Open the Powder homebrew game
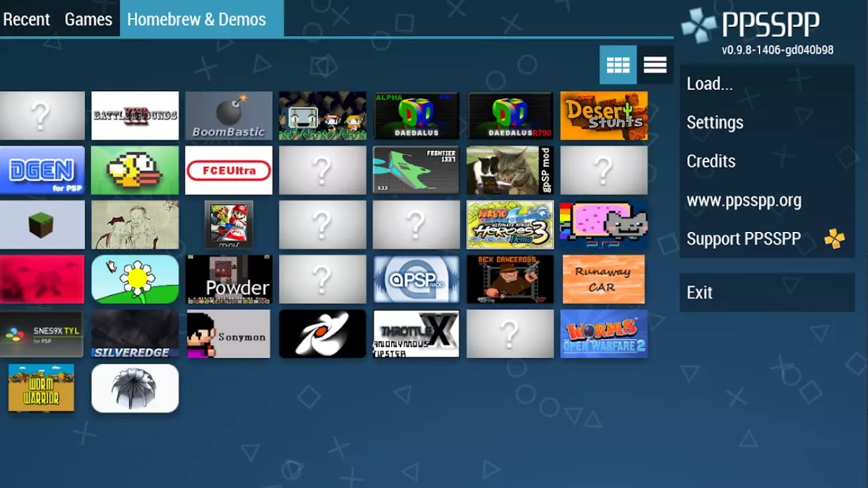 point(228,279)
